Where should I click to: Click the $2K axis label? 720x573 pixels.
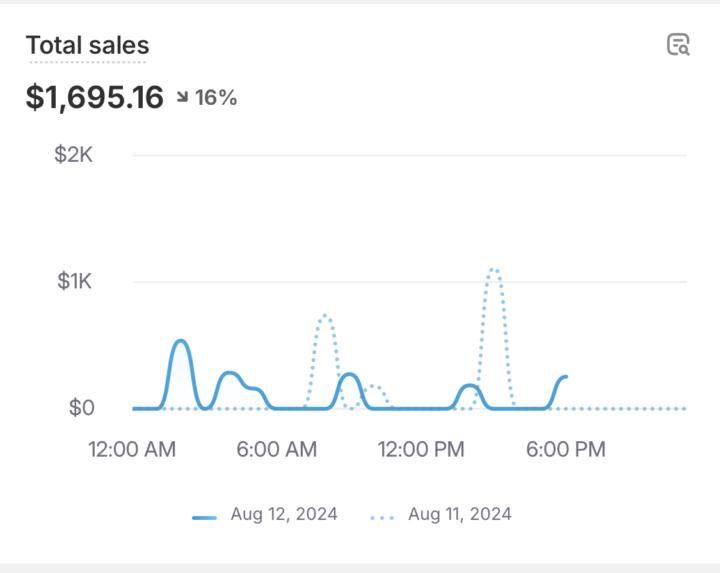(74, 155)
